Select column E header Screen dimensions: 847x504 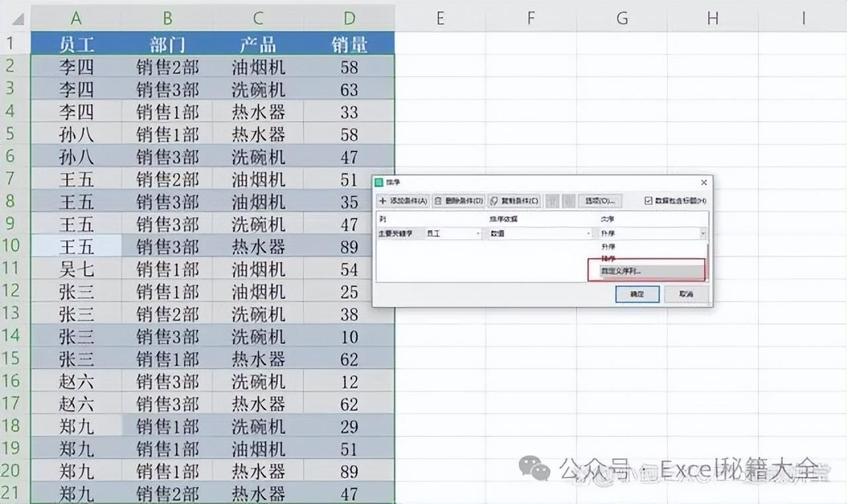(440, 18)
